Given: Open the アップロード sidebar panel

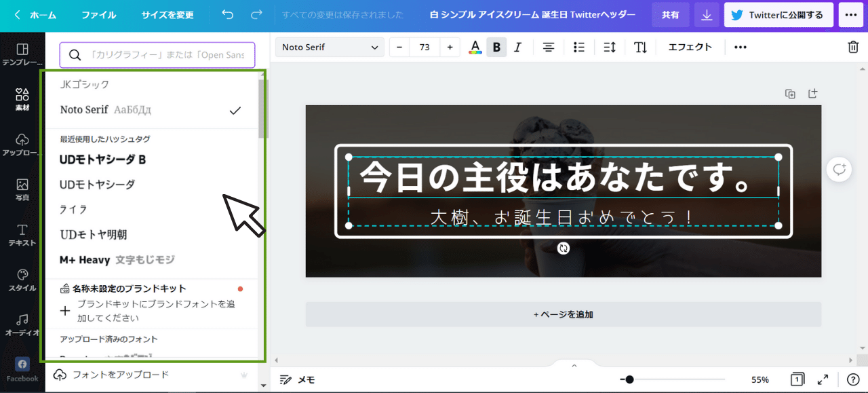Looking at the screenshot, I should pyautogui.click(x=22, y=145).
